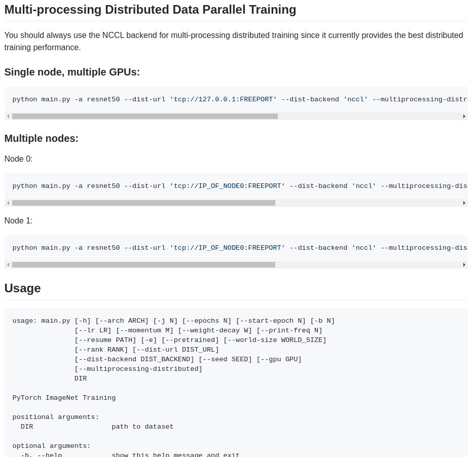Click the Multi-processing Distributed heading
The width and height of the screenshot is (476, 457).
pos(150,10)
